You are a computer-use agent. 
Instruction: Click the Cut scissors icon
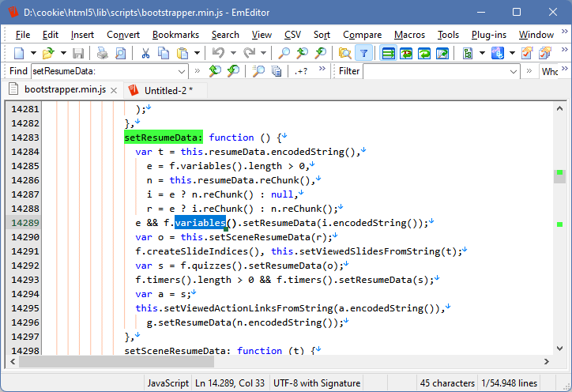click(x=145, y=53)
